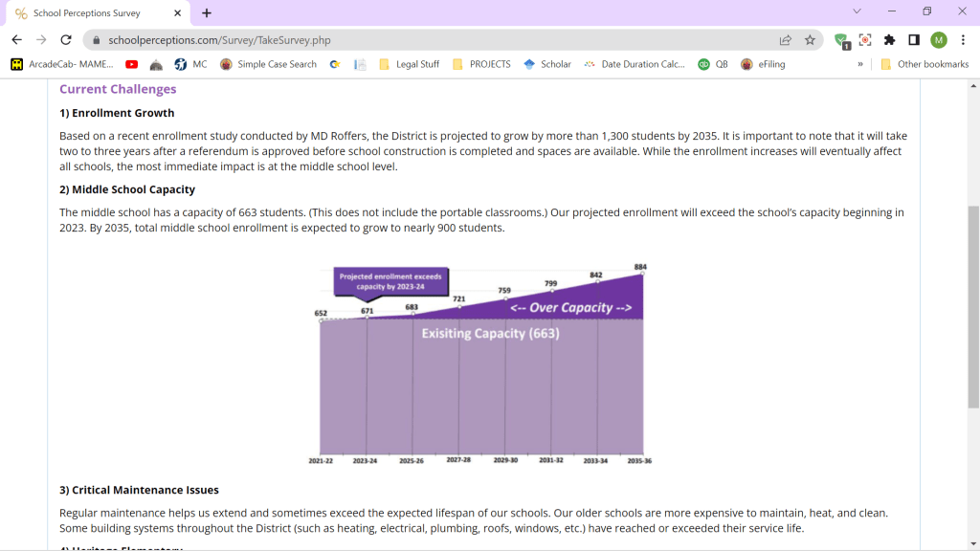Click the green profile avatar M

point(939,40)
